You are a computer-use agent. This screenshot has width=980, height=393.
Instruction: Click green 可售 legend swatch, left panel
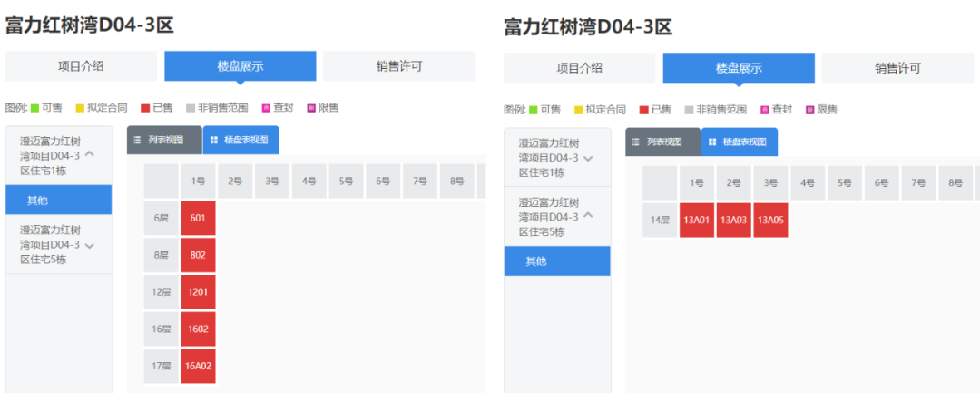coord(35,107)
